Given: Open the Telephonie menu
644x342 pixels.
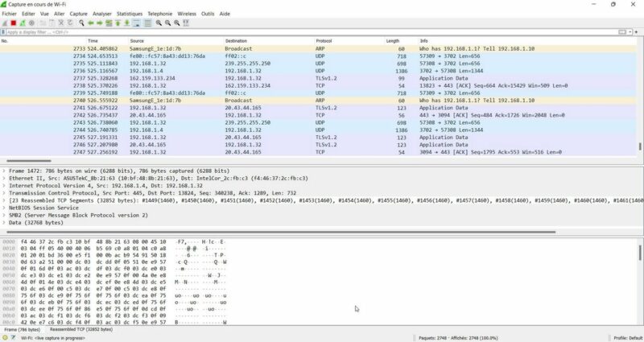Looking at the screenshot, I should (159, 14).
